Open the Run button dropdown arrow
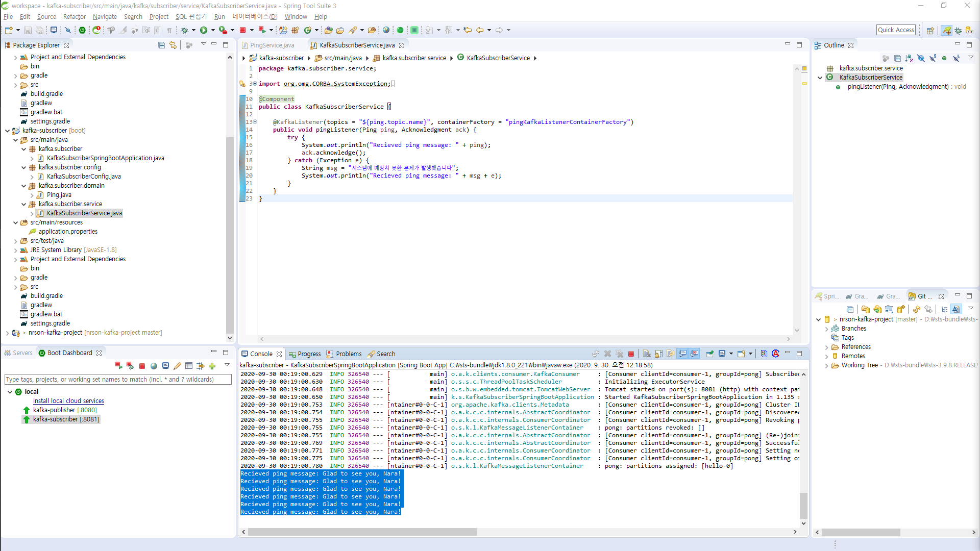The width and height of the screenshot is (980, 551). 213,30
